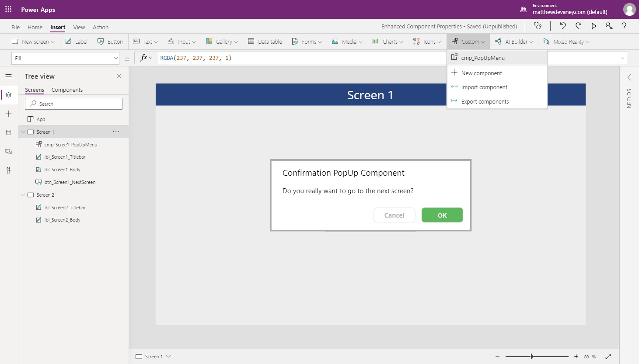This screenshot has width=639, height=364.
Task: Open the Data sources panel icon
Action: click(x=8, y=132)
